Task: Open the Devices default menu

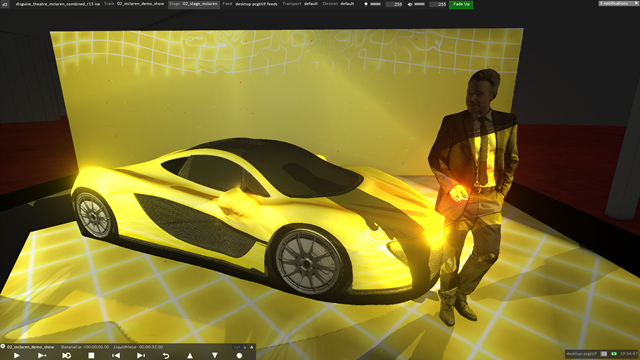Action: tap(338, 4)
